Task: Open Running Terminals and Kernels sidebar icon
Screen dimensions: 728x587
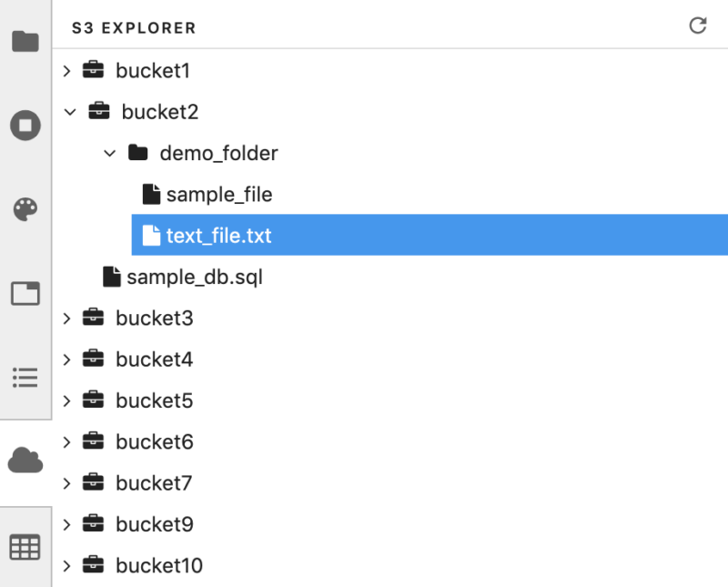Action: tap(25, 125)
